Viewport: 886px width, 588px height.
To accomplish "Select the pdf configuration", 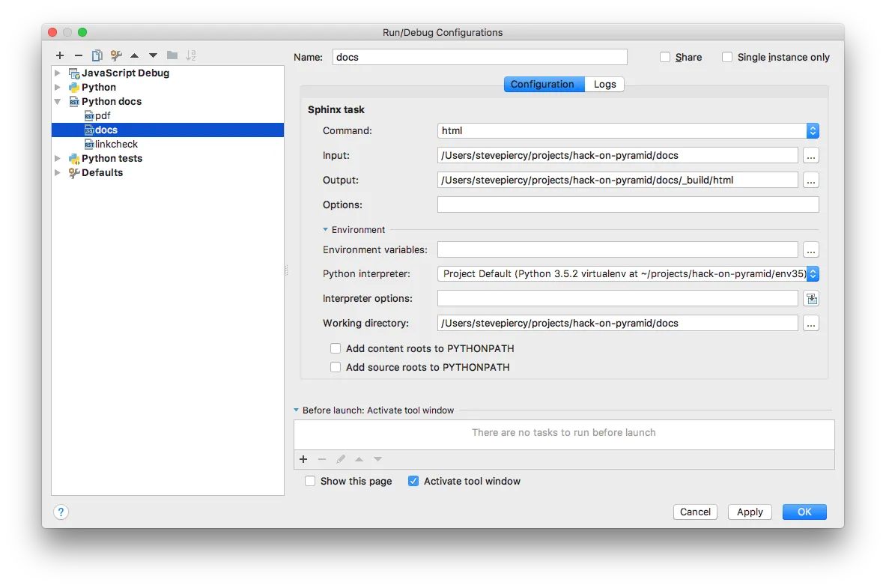I will pyautogui.click(x=168, y=115).
